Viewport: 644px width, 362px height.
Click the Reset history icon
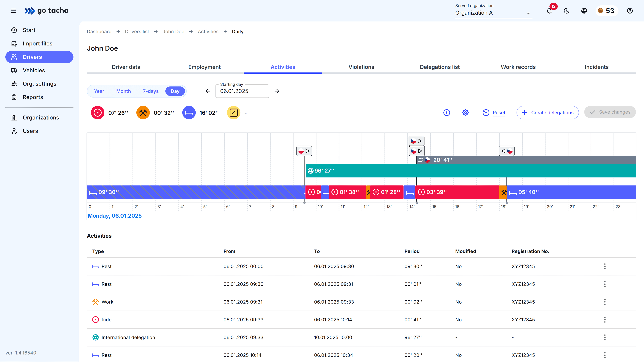coord(486,113)
